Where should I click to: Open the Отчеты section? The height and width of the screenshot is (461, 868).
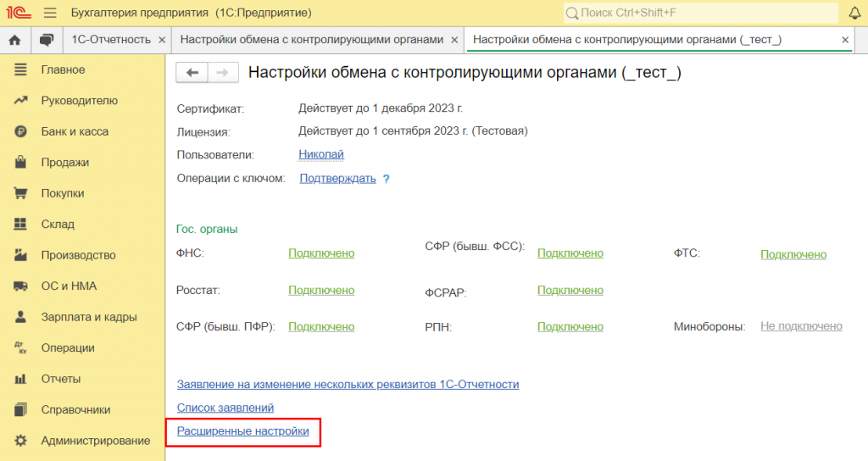[x=61, y=379]
